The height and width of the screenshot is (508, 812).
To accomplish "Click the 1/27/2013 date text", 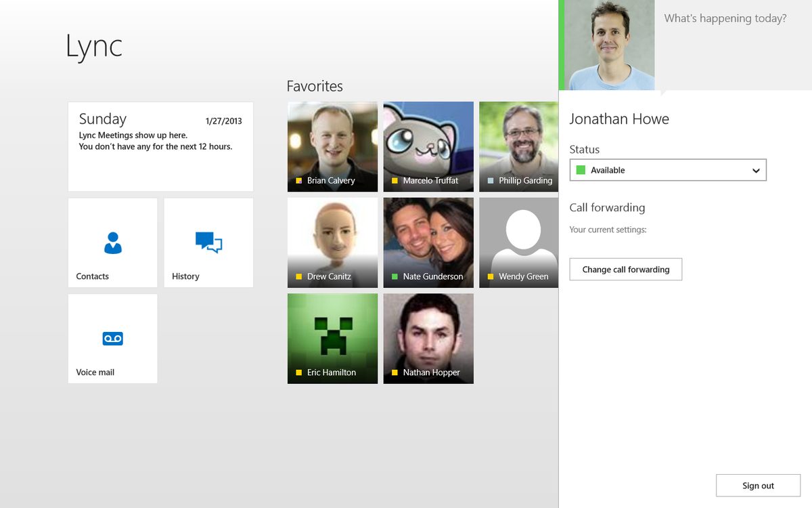I will [223, 121].
